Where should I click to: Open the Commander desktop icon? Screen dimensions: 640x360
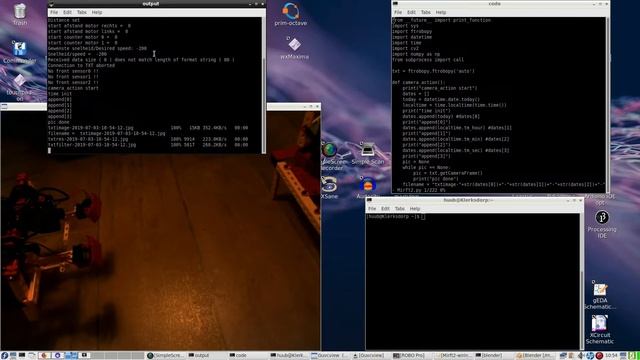20,52
